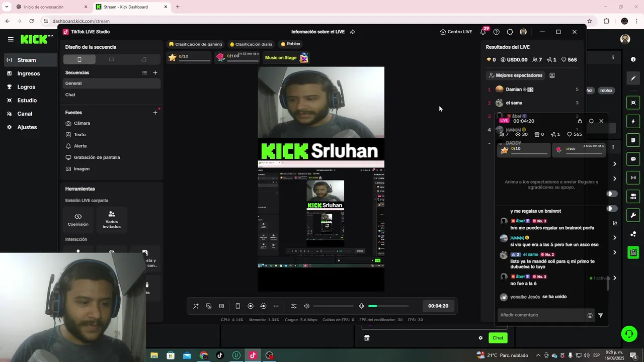This screenshot has height=362, width=644.
Task: Unlock the floating chat overlay
Action: (x=580, y=121)
